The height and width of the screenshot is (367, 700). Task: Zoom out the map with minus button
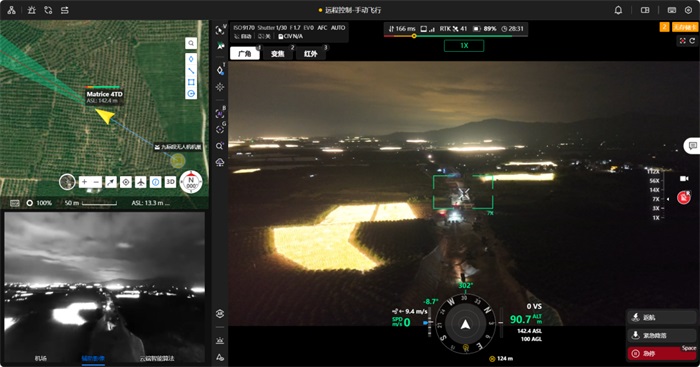tap(96, 182)
